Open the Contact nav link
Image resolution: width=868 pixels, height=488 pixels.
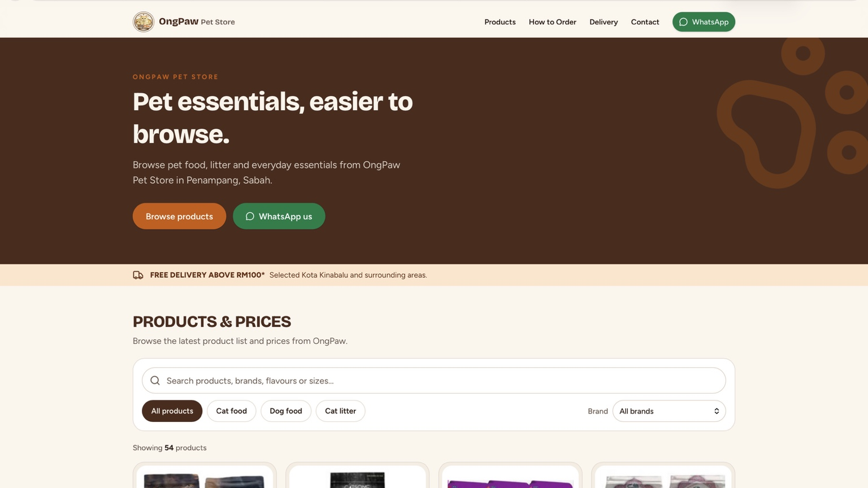pyautogui.click(x=645, y=22)
